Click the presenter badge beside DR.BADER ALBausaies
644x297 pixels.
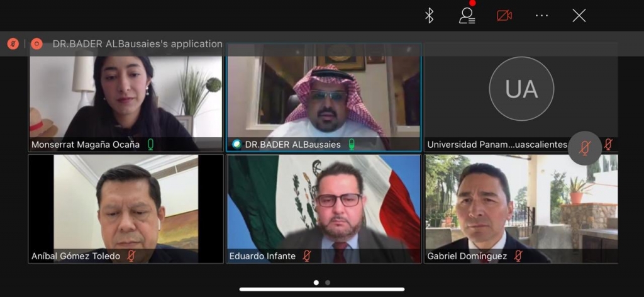click(236, 144)
